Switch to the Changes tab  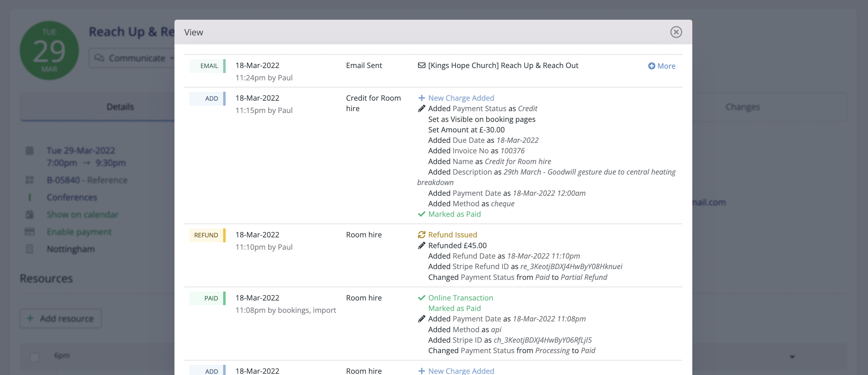pyautogui.click(x=742, y=107)
